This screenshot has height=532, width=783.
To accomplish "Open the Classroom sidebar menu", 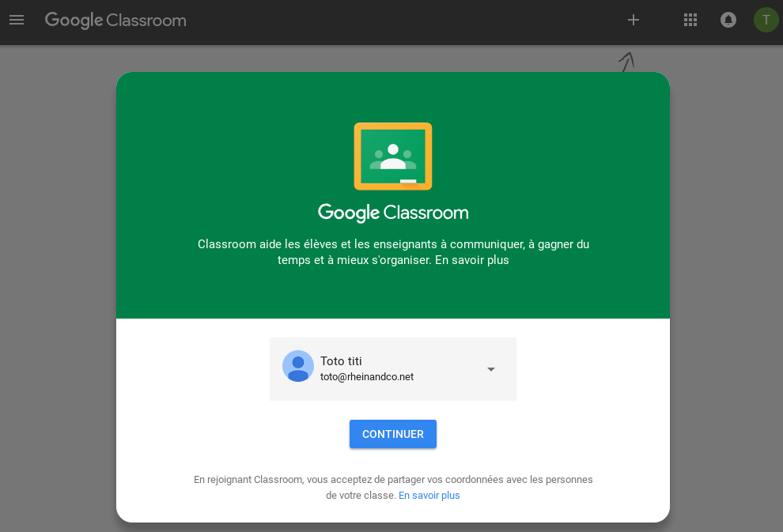I will (17, 20).
